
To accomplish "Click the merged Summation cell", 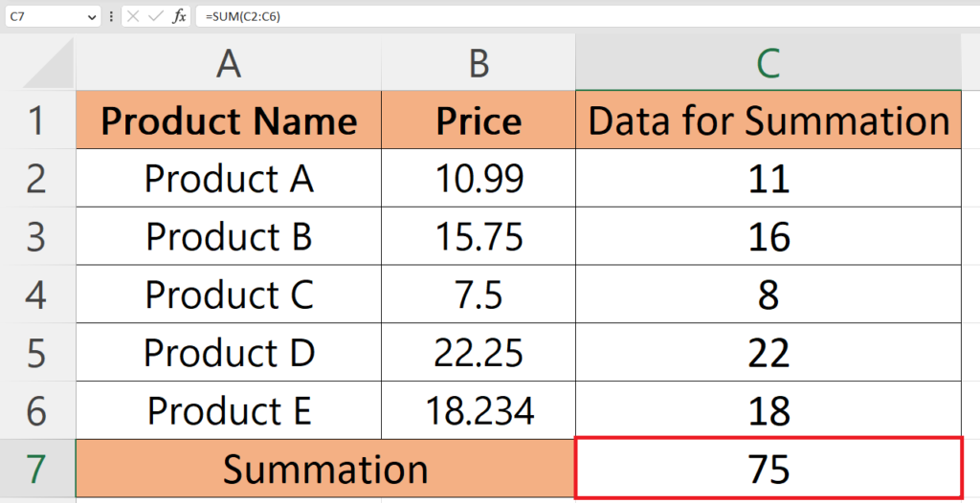I will [325, 469].
